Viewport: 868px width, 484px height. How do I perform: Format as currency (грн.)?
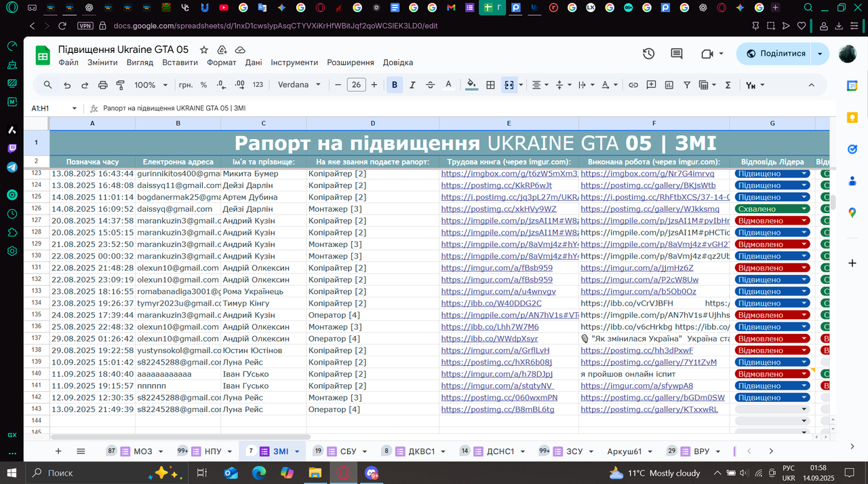pos(185,85)
